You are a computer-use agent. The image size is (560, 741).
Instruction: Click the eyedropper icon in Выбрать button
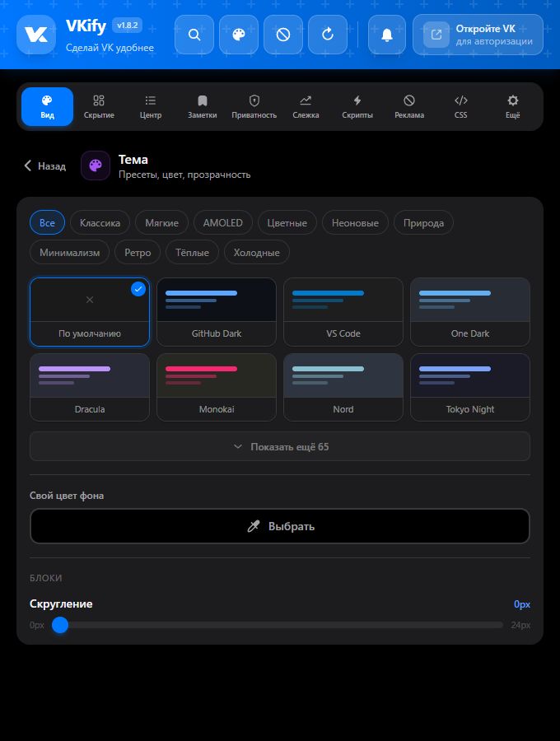[x=254, y=526]
